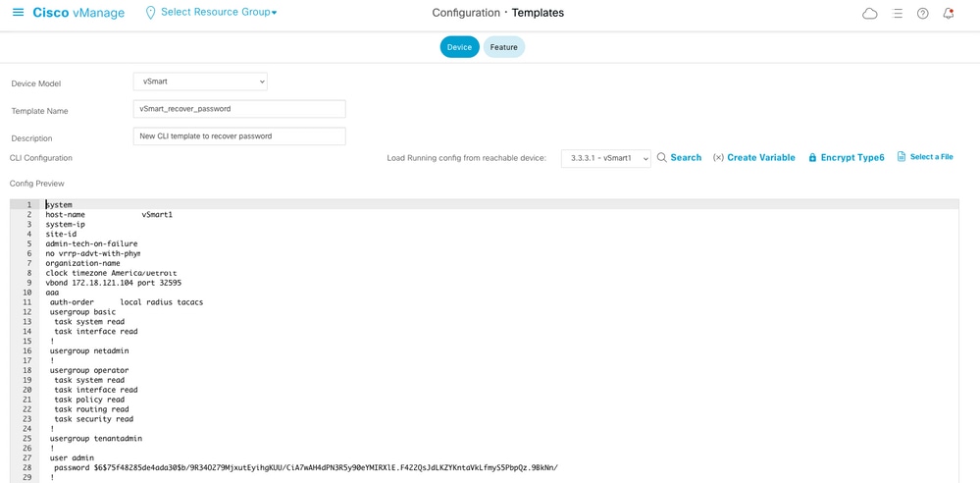The width and height of the screenshot is (980, 483).
Task: Click the Cisco vManage logo
Action: click(x=78, y=13)
